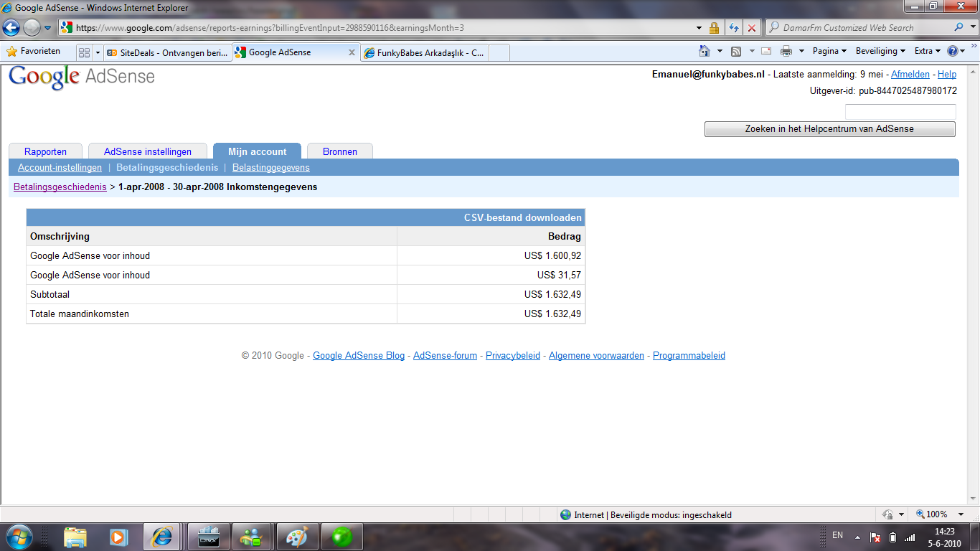Click the Print icon
Image resolution: width=980 pixels, height=551 pixels.
coord(786,51)
